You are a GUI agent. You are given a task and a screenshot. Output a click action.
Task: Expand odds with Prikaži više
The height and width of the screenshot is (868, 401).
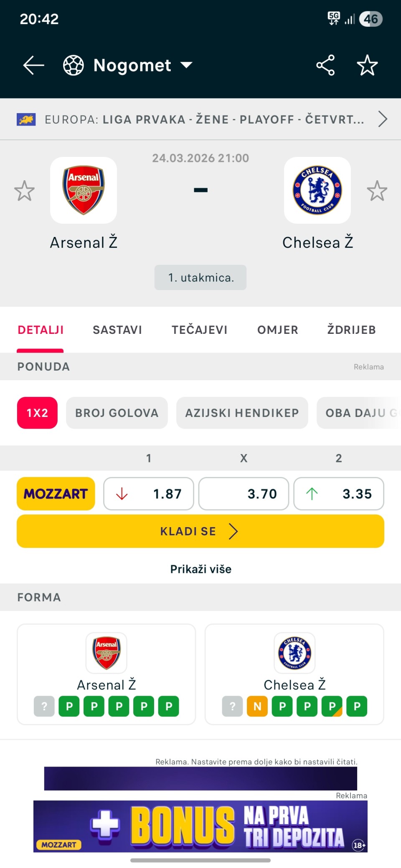[x=200, y=569]
